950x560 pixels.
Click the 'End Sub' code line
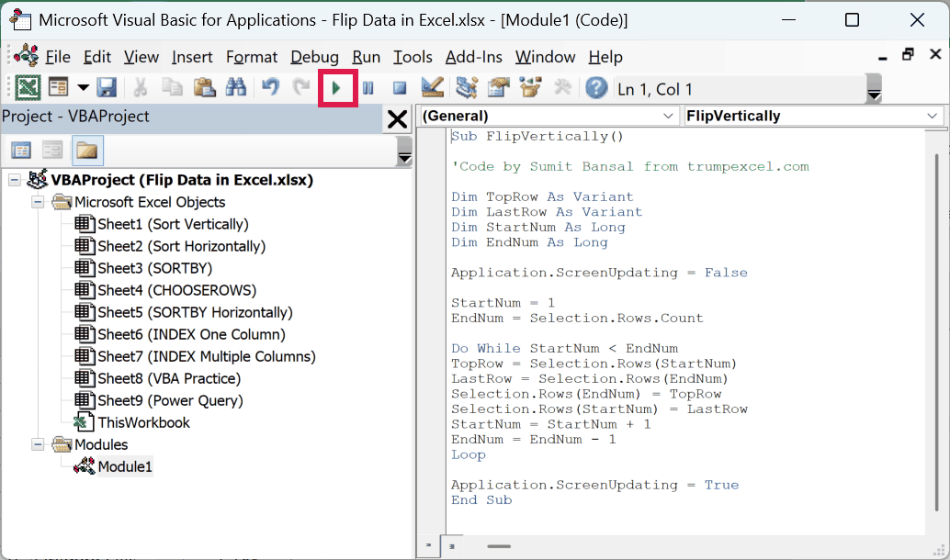[x=481, y=500]
